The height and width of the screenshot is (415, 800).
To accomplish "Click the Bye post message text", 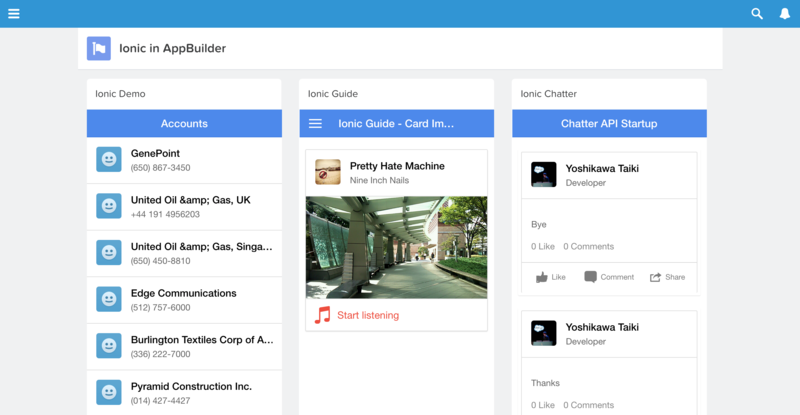I will (x=538, y=225).
